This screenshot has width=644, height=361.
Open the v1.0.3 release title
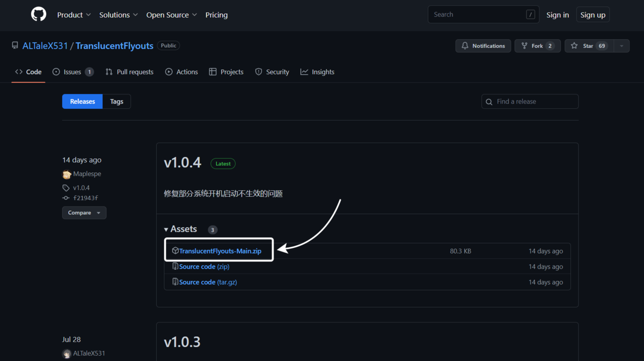[x=182, y=342]
